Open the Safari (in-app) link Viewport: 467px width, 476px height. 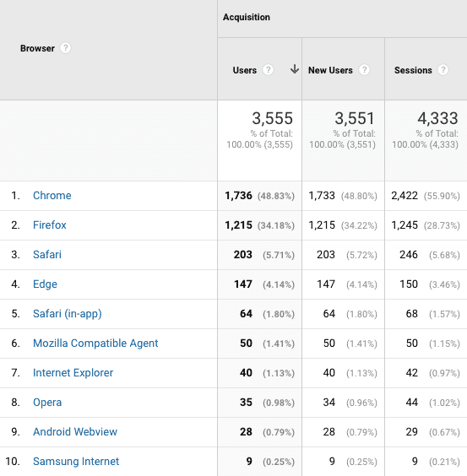coord(68,314)
